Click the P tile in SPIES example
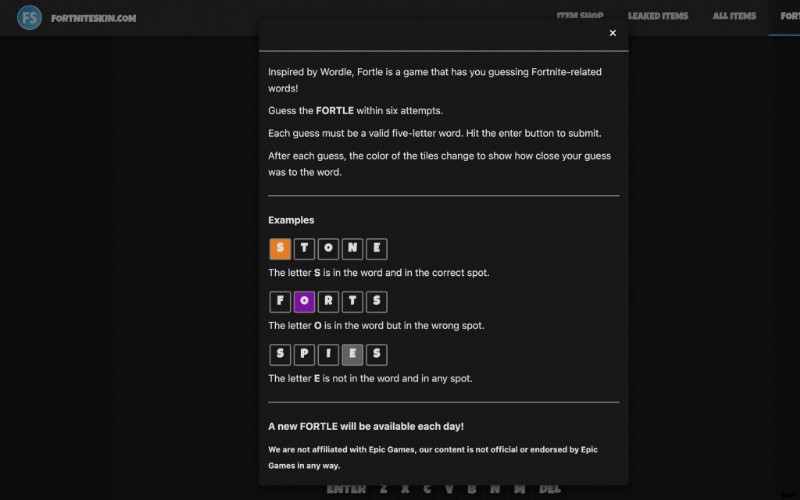Image resolution: width=800 pixels, height=500 pixels. point(304,354)
